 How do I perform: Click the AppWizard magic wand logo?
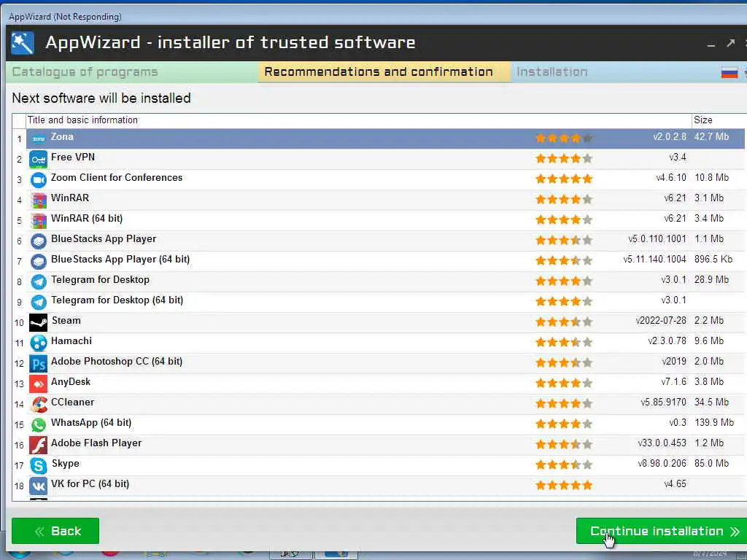pyautogui.click(x=23, y=43)
